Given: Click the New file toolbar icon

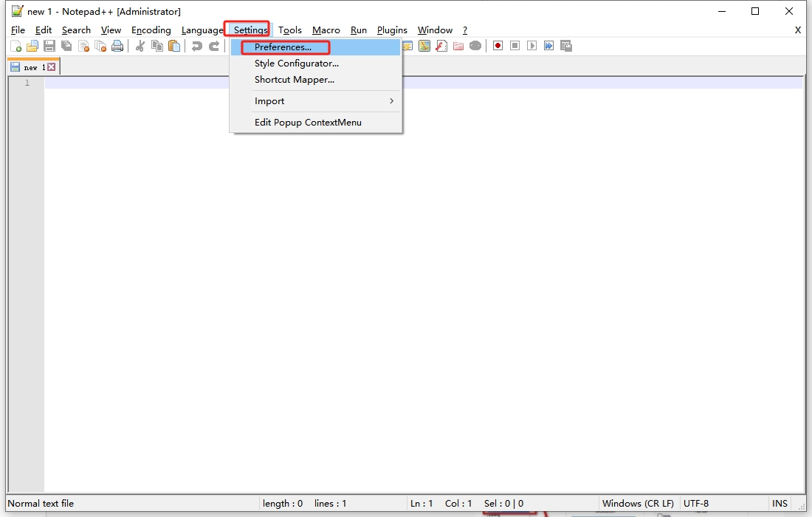Looking at the screenshot, I should pyautogui.click(x=16, y=46).
